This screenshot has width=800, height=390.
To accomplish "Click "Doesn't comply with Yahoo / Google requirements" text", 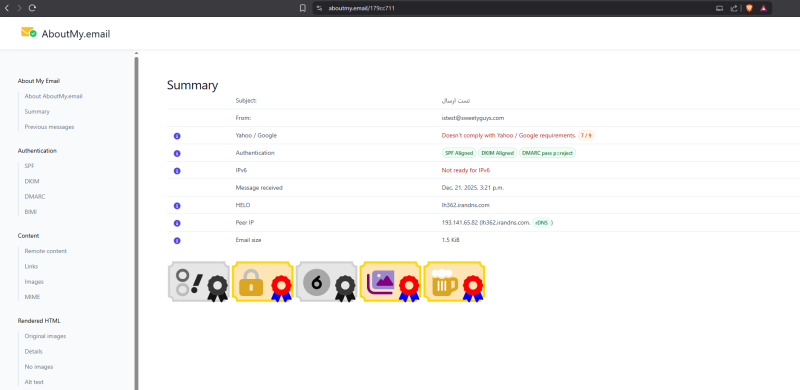I will [x=509, y=136].
